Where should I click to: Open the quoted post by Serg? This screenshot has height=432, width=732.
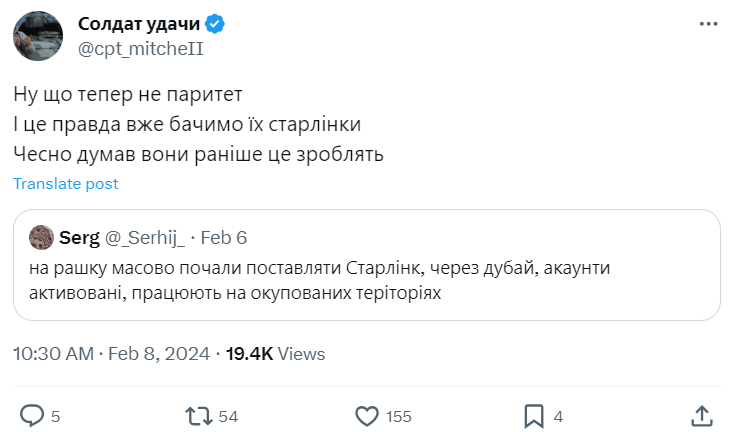click(367, 281)
